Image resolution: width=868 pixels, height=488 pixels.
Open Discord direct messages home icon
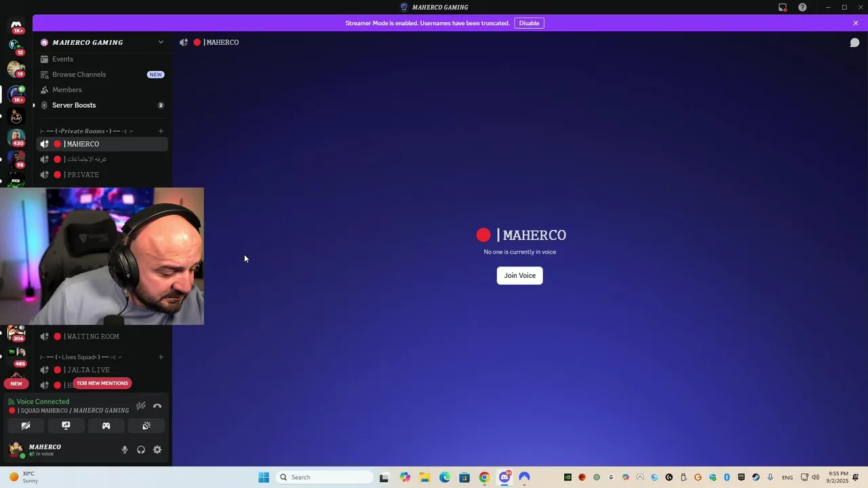click(16, 26)
